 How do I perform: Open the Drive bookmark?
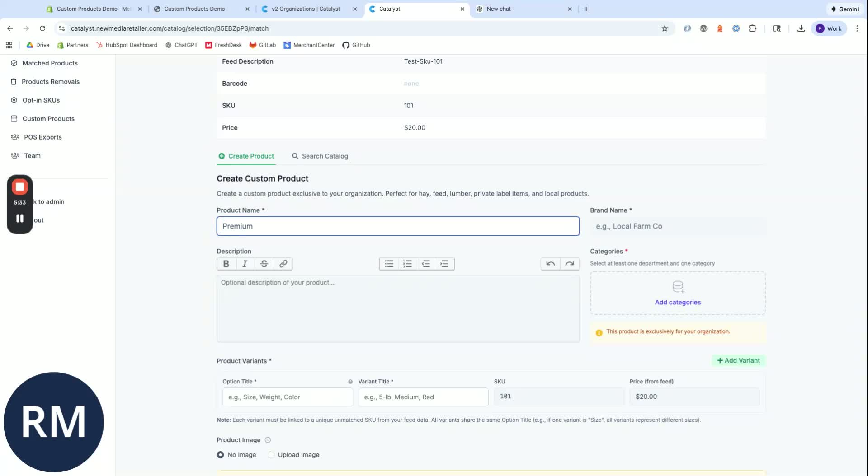coord(38,45)
